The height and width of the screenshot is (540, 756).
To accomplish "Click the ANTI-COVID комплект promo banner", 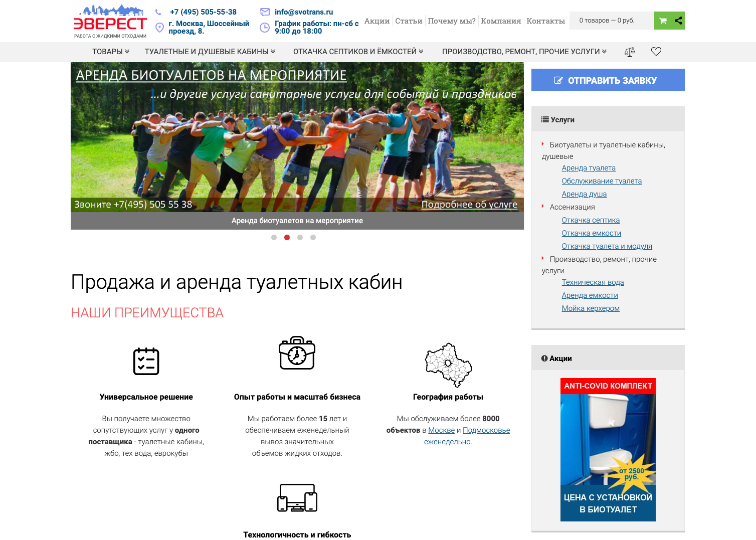I will pos(608,449).
